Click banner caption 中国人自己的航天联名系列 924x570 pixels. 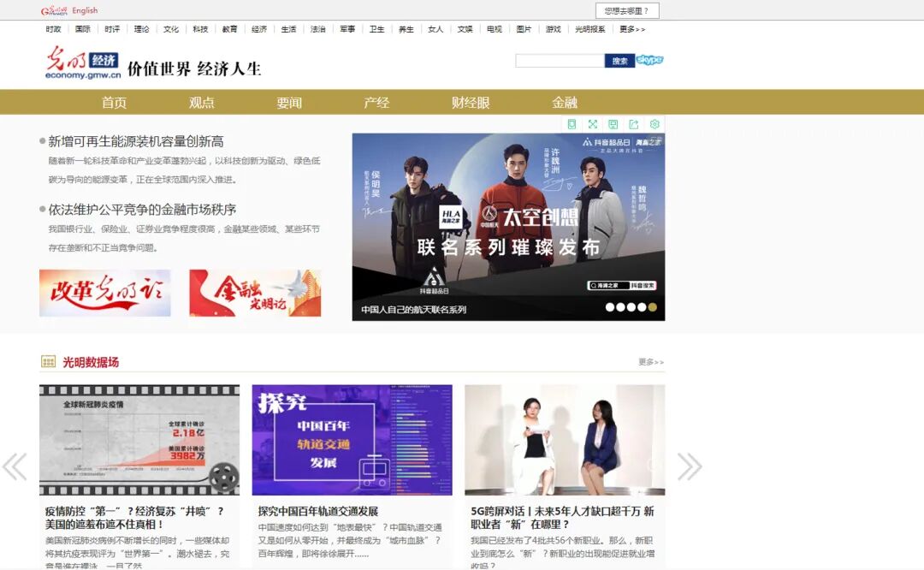pos(414,310)
